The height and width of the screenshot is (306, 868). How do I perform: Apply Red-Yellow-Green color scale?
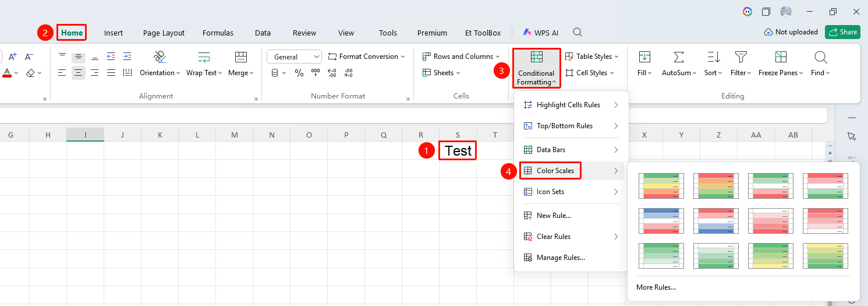[x=716, y=186]
